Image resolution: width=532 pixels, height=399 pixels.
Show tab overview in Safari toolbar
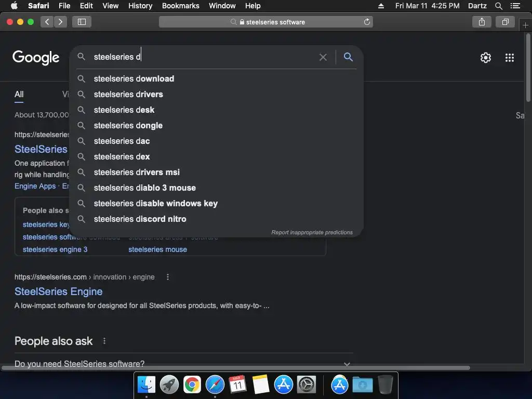505,22
